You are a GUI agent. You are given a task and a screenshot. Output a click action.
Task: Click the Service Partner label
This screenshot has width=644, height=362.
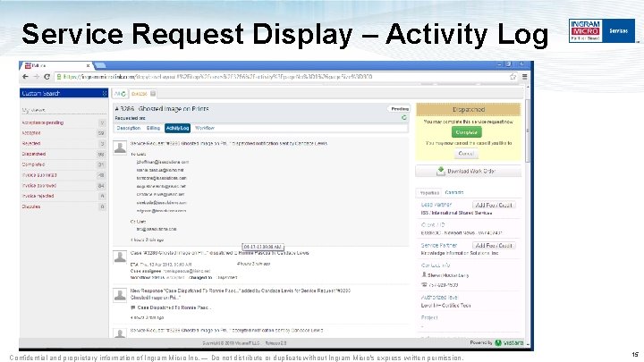[x=438, y=245]
